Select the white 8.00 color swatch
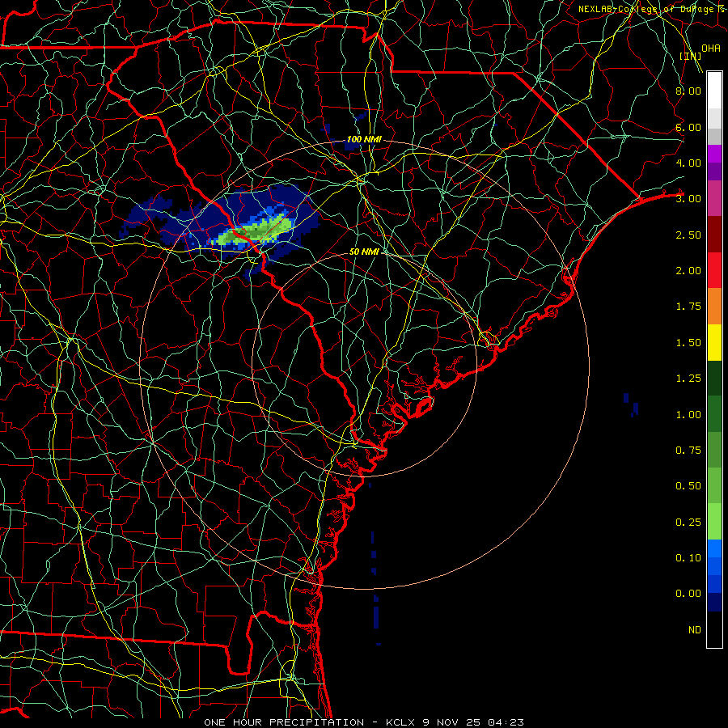The height and width of the screenshot is (728, 728). tap(714, 90)
